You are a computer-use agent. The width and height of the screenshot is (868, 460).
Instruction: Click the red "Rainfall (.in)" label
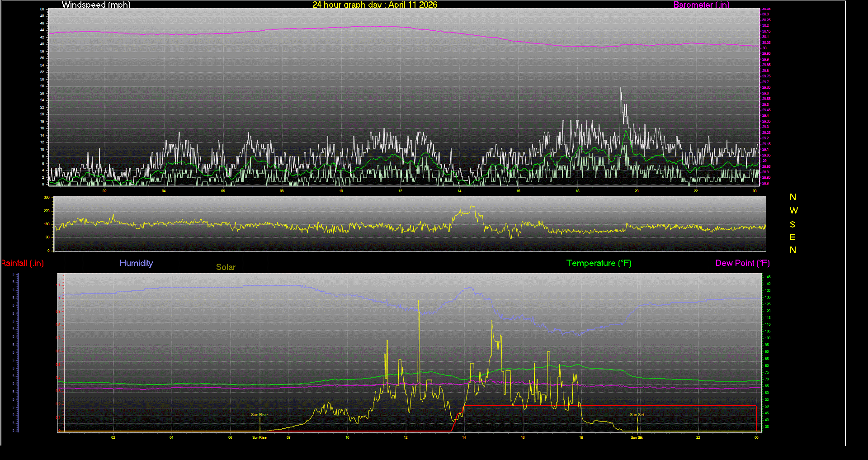click(x=23, y=263)
